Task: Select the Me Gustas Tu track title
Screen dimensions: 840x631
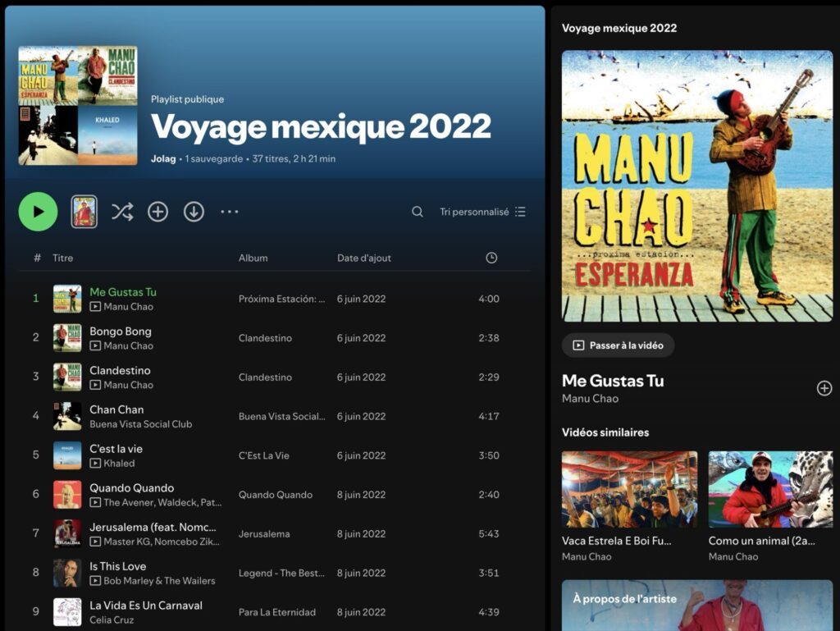Action: click(x=123, y=292)
